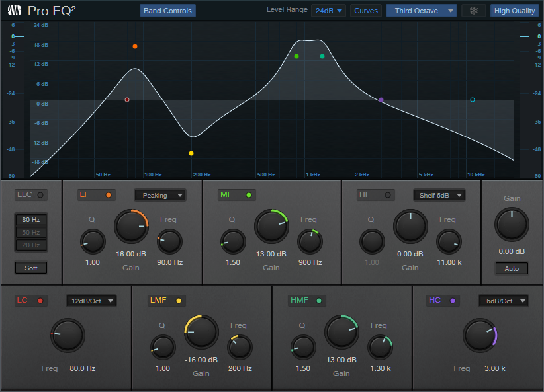Click the red LC node on graph
The image size is (544, 392).
click(x=127, y=100)
